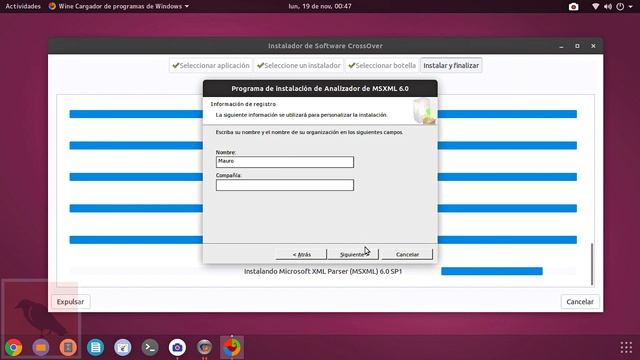Open the screenshot camera app in dock
Screen dimensions: 640x360
click(x=178, y=347)
